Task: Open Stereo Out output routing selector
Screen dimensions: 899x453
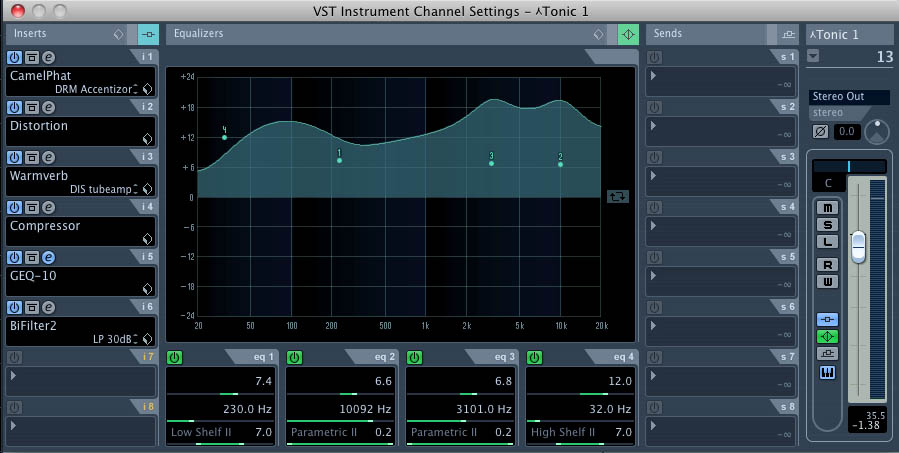Action: 850,96
